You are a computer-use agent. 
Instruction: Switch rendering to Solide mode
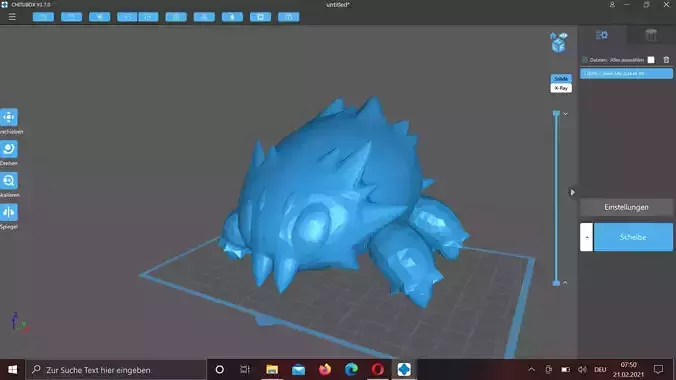coord(561,79)
